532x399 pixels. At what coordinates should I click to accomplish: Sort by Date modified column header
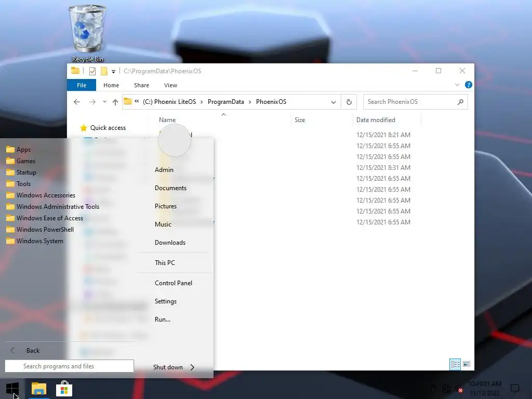[x=376, y=120]
